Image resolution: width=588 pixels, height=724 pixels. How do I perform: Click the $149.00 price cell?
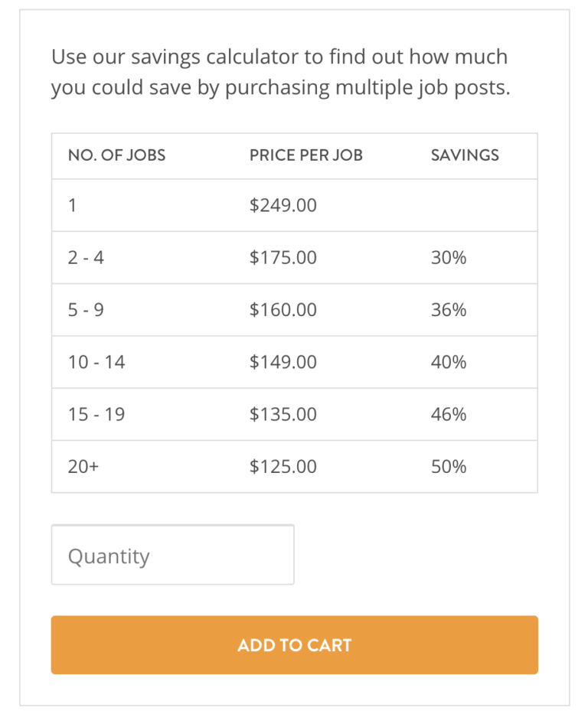pos(283,362)
